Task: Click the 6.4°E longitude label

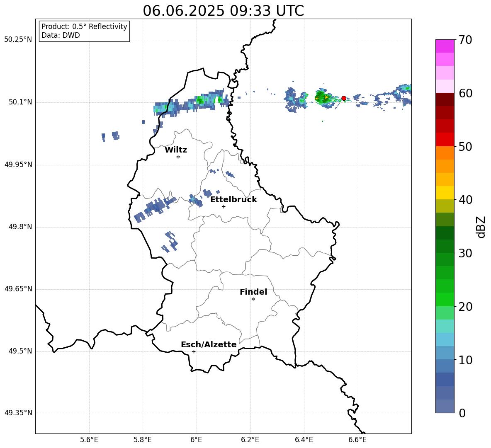Action: (304, 440)
